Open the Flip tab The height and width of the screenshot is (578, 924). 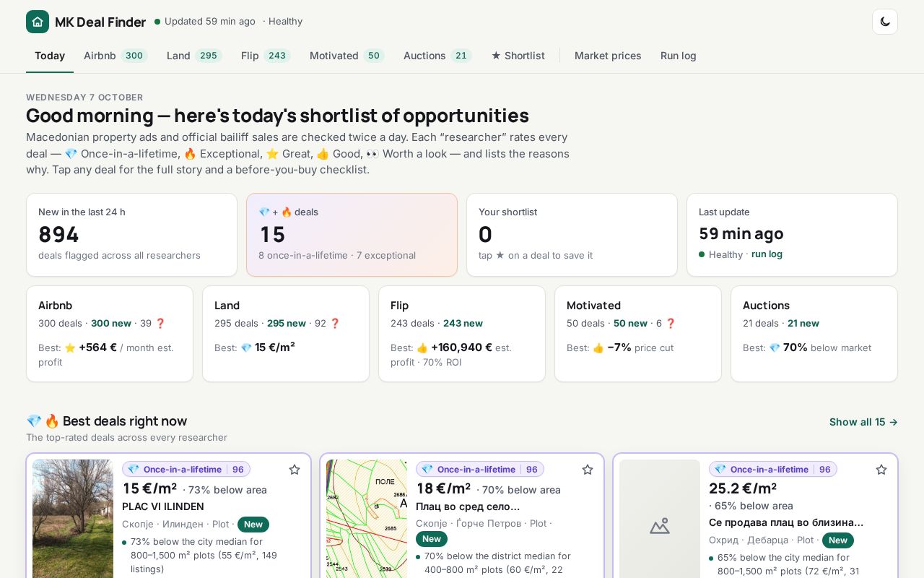[x=266, y=56]
